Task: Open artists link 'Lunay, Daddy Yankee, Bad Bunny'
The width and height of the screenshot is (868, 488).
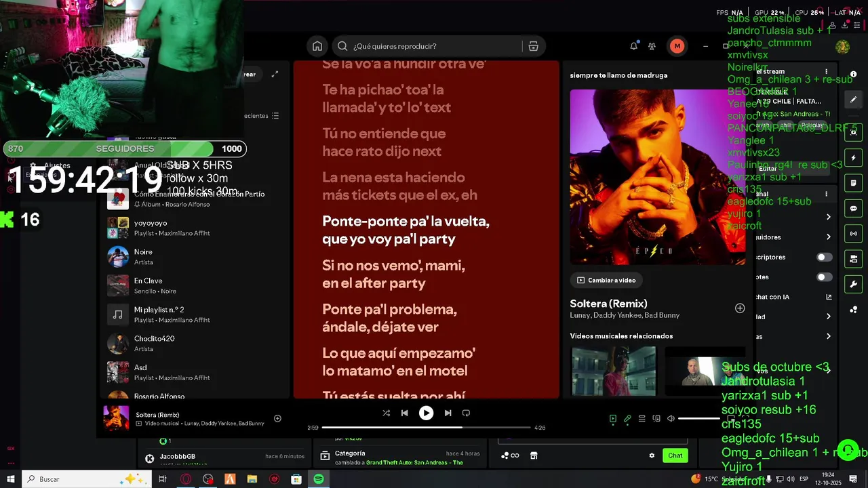Action: coord(625,315)
